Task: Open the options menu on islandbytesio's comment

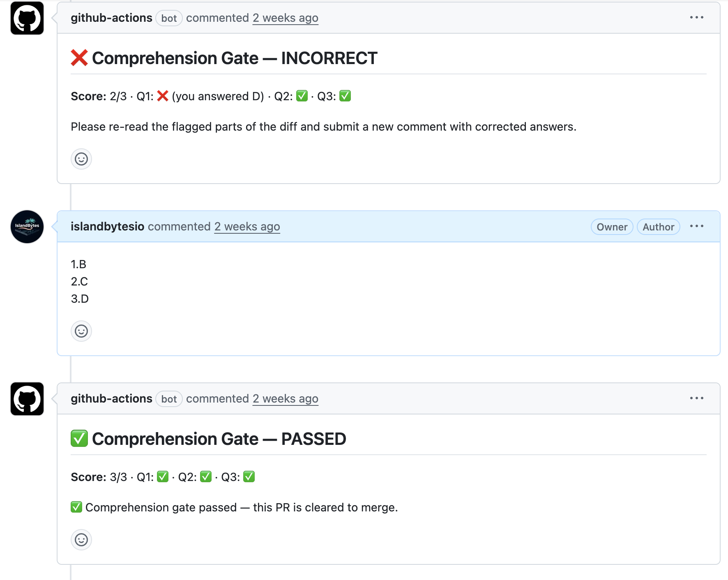Action: pos(696,226)
